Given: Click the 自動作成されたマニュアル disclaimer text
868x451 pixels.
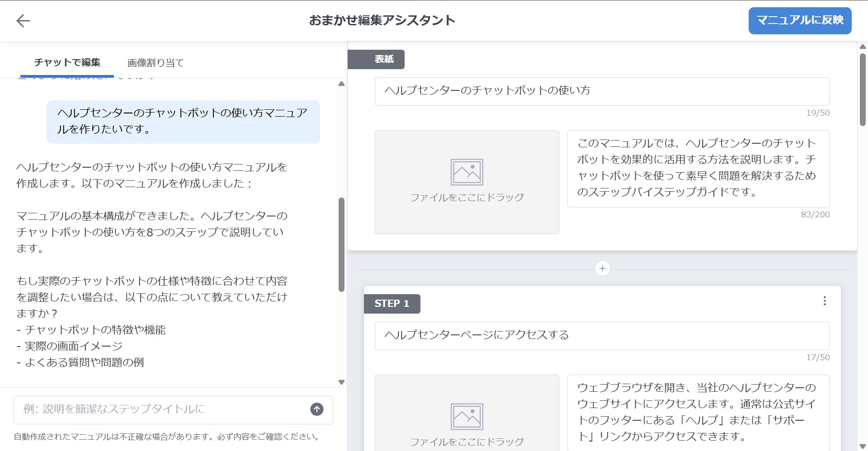Looking at the screenshot, I should point(168,437).
